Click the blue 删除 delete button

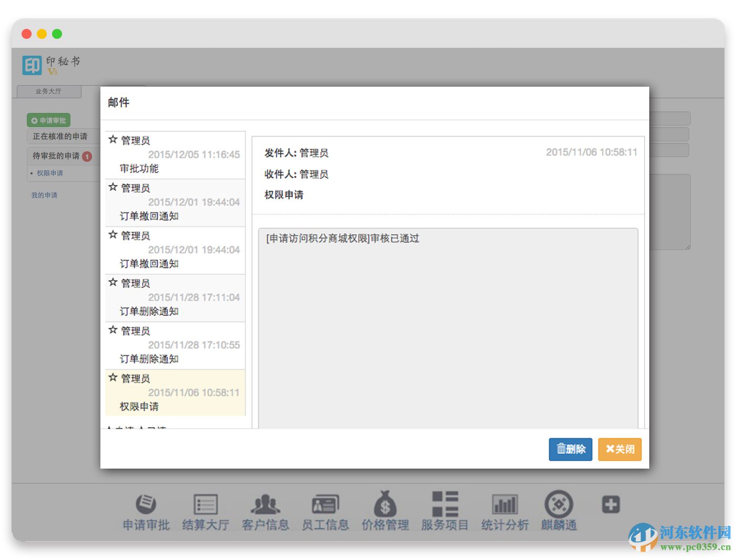pos(570,449)
